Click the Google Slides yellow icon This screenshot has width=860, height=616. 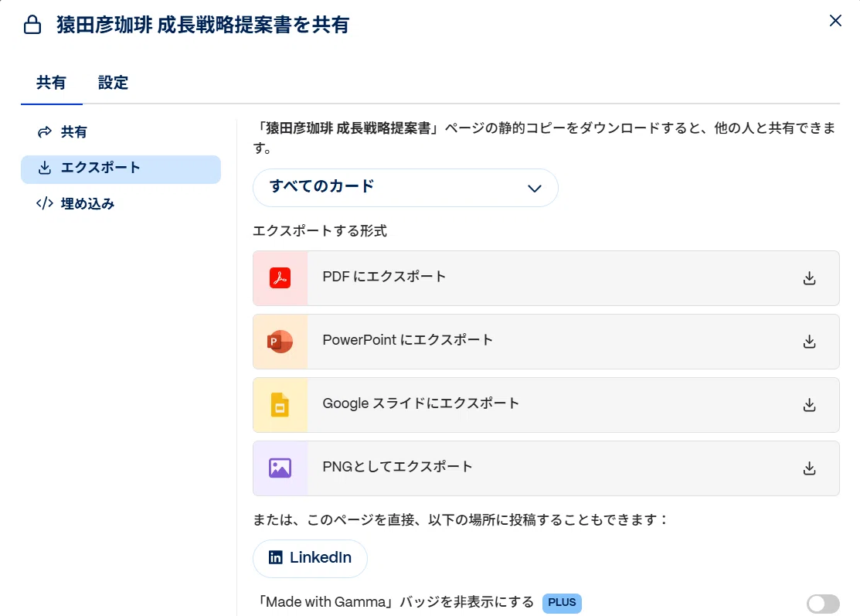point(280,405)
